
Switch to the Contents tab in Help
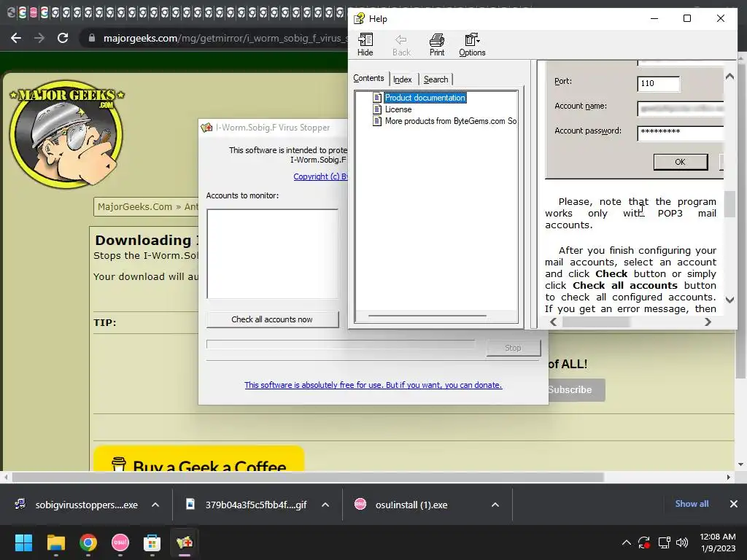coord(368,79)
